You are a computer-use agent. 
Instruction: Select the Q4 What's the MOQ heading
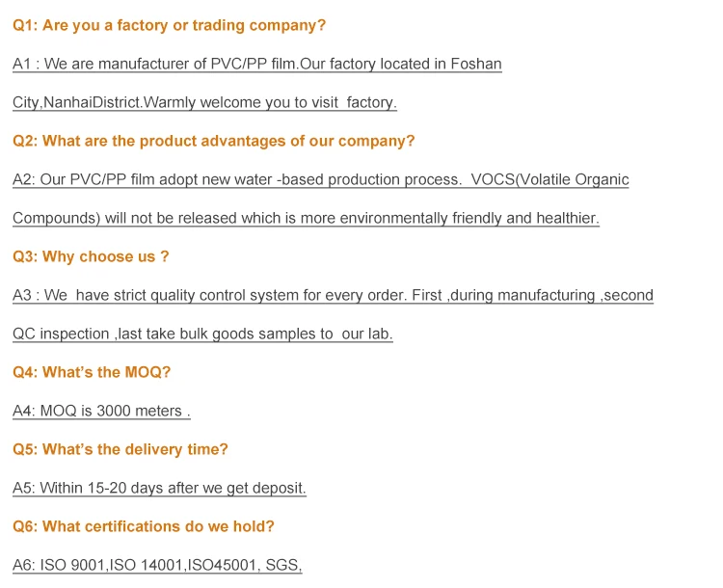point(92,372)
